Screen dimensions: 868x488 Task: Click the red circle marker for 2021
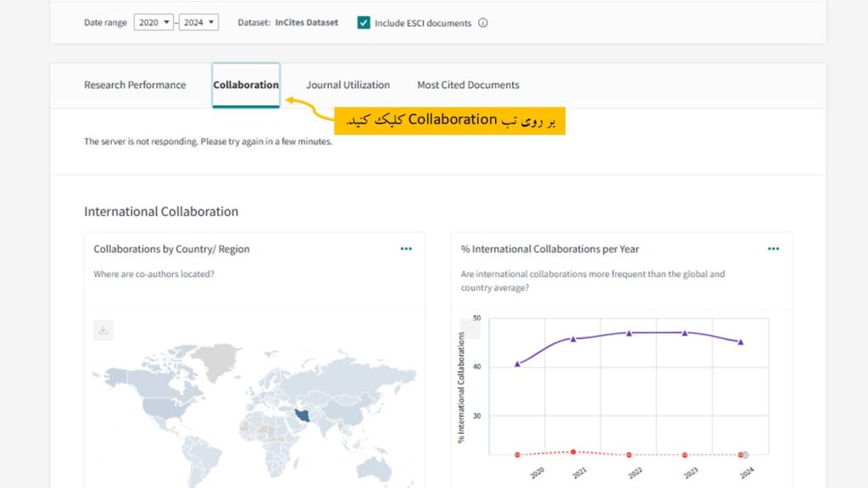(573, 452)
